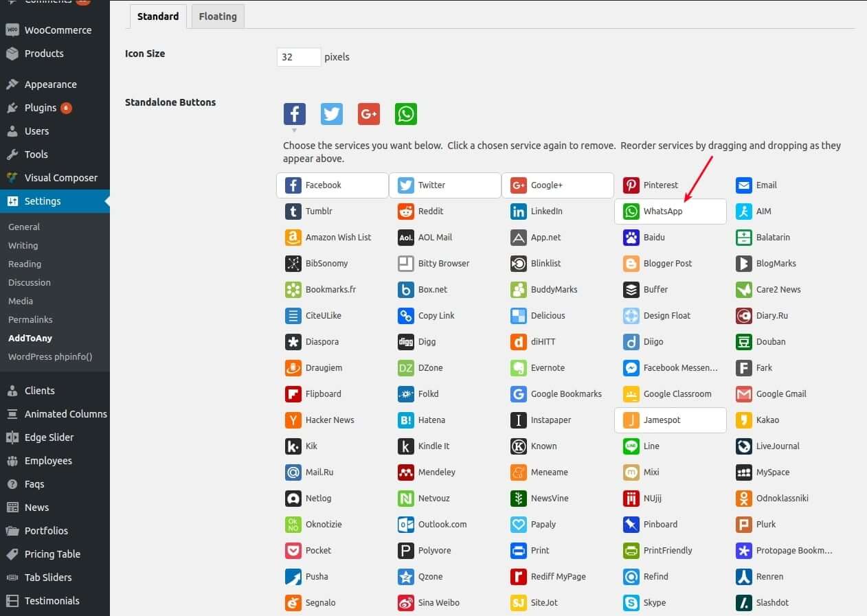Focus the Icon Size pixels field
The image size is (867, 616).
click(x=299, y=57)
